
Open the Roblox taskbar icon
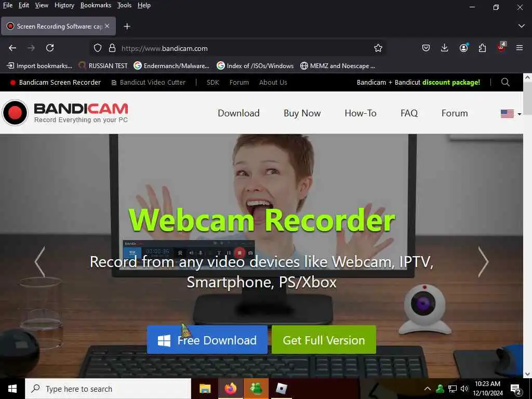click(281, 389)
